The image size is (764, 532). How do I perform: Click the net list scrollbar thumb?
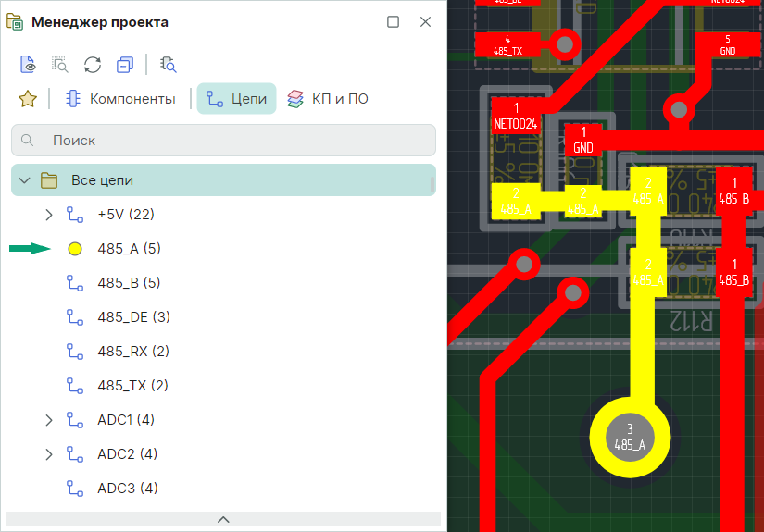[432, 185]
